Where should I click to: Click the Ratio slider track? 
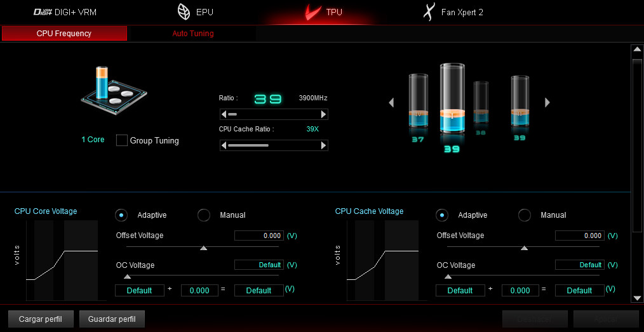pos(274,114)
